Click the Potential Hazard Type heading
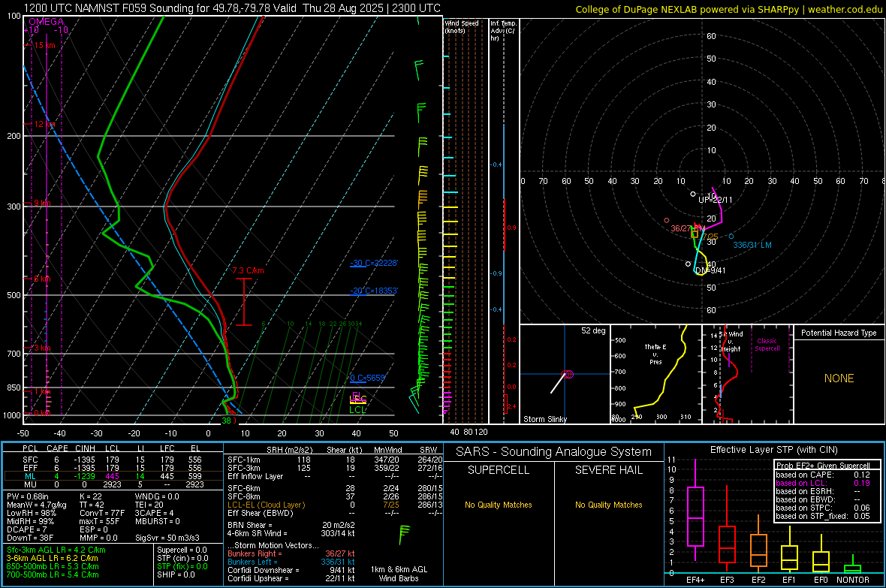Viewport: 886px width, 588px height. (x=839, y=333)
